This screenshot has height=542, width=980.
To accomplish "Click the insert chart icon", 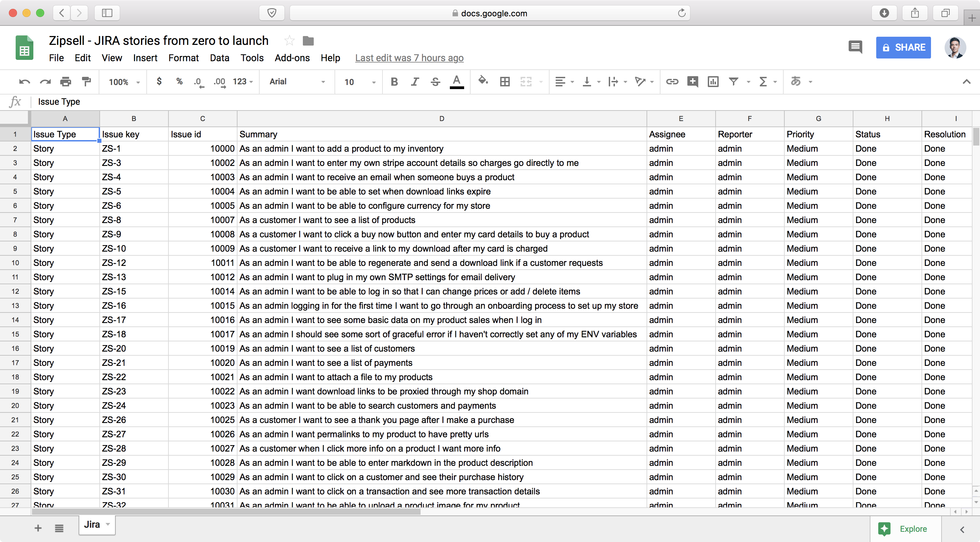I will click(x=713, y=81).
